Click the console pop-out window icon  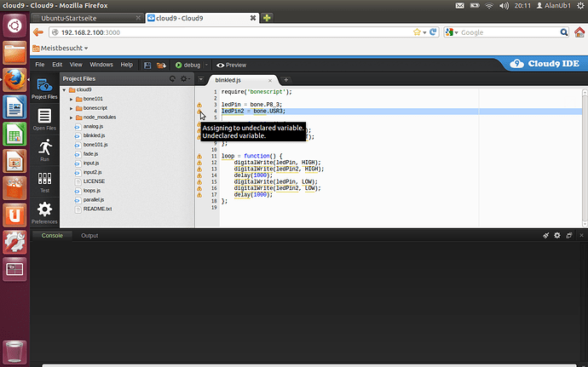tap(569, 235)
